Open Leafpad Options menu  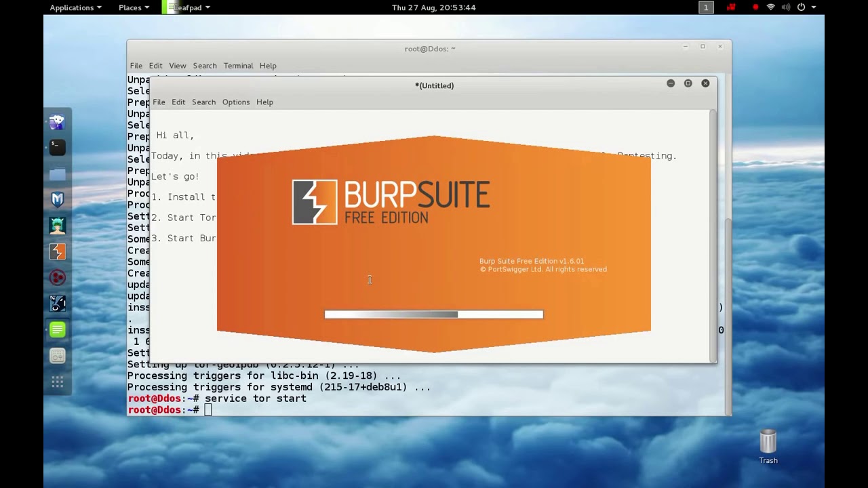[x=236, y=102]
